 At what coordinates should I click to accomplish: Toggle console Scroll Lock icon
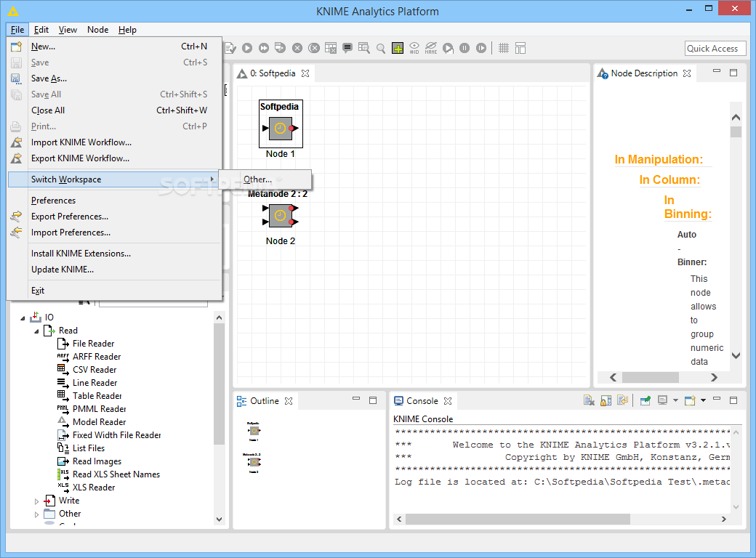tap(606, 400)
